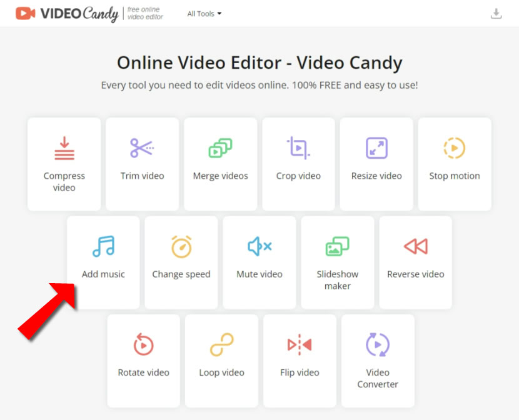Click the Change speed stopwatch icon
The width and height of the screenshot is (519, 420).
tap(181, 246)
